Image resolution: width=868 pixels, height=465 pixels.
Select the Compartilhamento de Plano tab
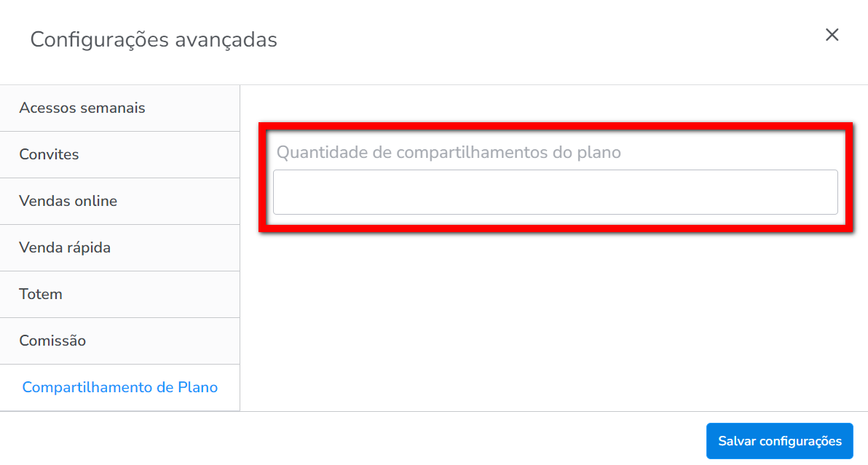tap(119, 387)
